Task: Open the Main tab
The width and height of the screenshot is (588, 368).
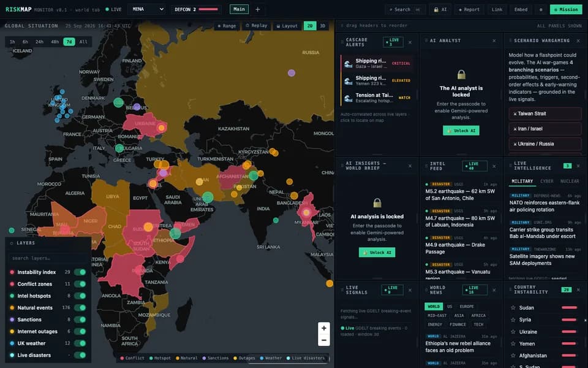Action: pyautogui.click(x=239, y=9)
